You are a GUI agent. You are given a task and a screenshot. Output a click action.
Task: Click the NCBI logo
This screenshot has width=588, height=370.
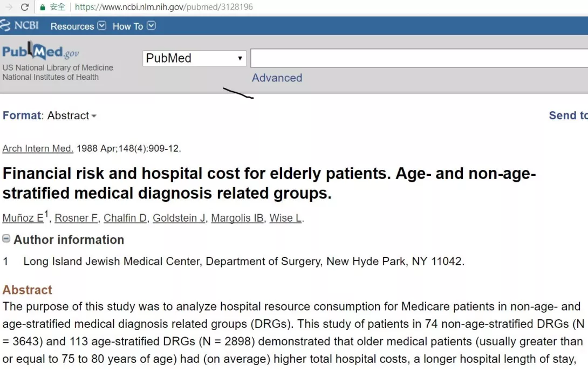[x=19, y=25]
